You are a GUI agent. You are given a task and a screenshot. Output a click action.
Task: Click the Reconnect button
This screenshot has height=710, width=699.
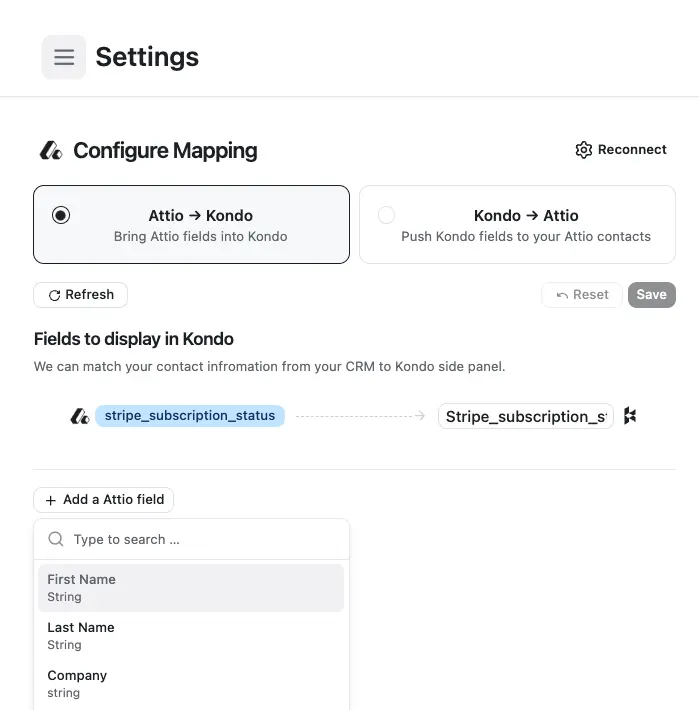[x=621, y=149]
